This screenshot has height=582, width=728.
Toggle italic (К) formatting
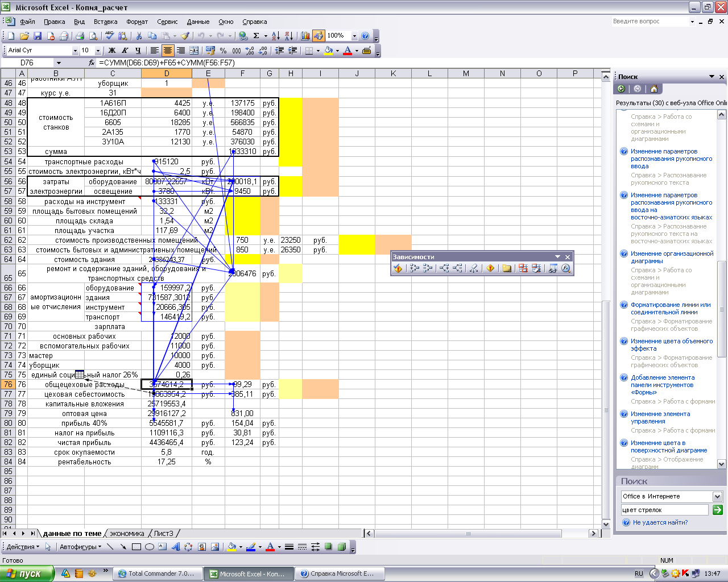(x=125, y=51)
